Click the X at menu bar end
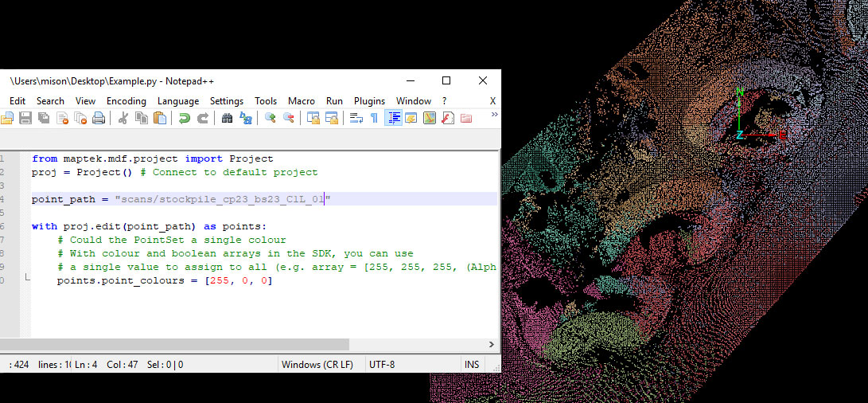This screenshot has width=868, height=403. coord(492,101)
